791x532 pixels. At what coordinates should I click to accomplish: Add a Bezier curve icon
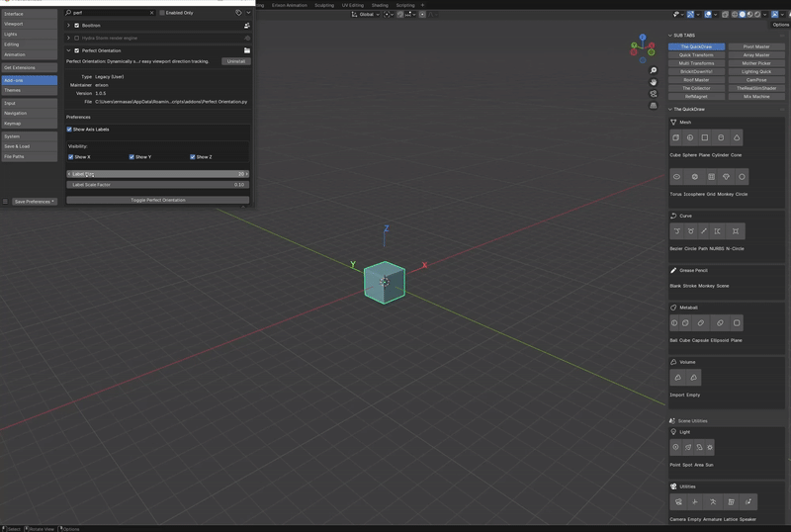(677, 231)
